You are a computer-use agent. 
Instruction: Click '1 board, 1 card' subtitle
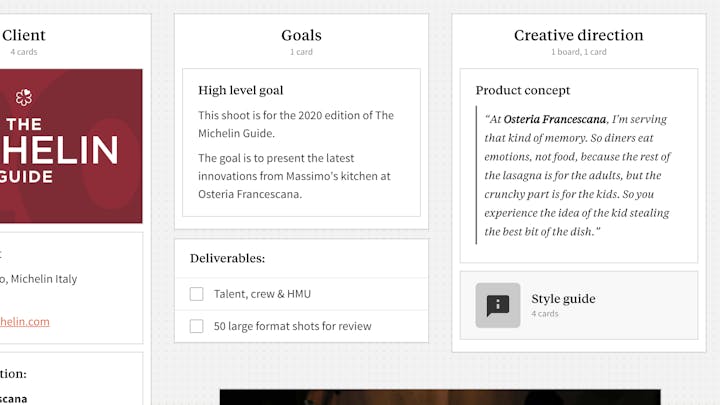coord(579,52)
